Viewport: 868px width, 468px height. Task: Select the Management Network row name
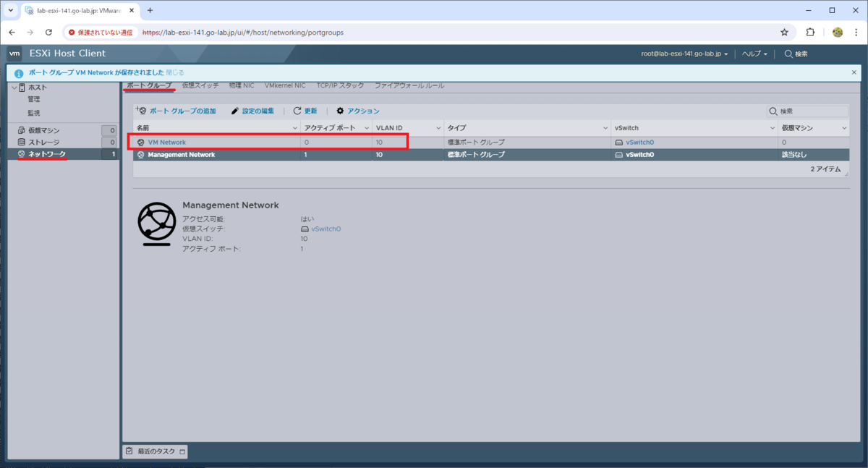tap(182, 155)
